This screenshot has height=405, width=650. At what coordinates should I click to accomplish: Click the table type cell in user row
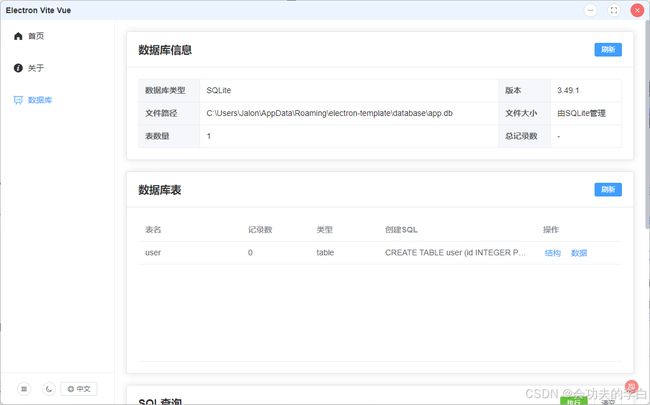pos(325,252)
